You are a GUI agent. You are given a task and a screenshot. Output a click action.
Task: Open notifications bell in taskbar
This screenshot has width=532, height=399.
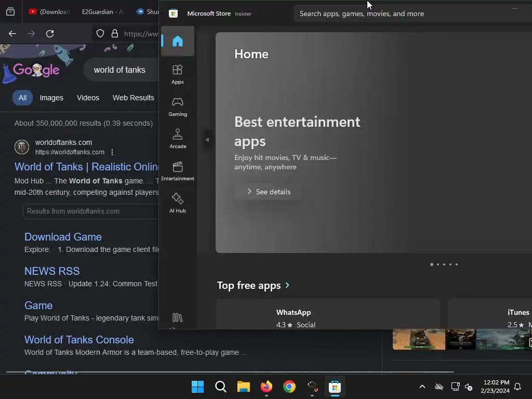tap(518, 387)
